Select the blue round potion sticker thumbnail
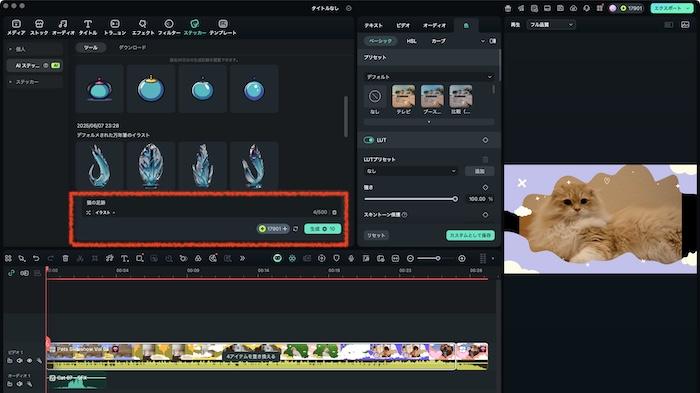700x393 pixels. pos(254,89)
